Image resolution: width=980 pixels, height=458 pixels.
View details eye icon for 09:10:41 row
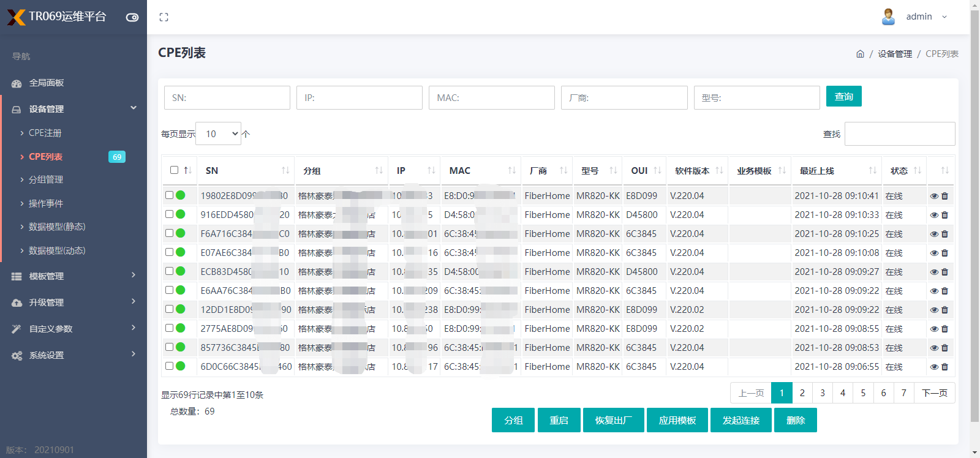[934, 197]
